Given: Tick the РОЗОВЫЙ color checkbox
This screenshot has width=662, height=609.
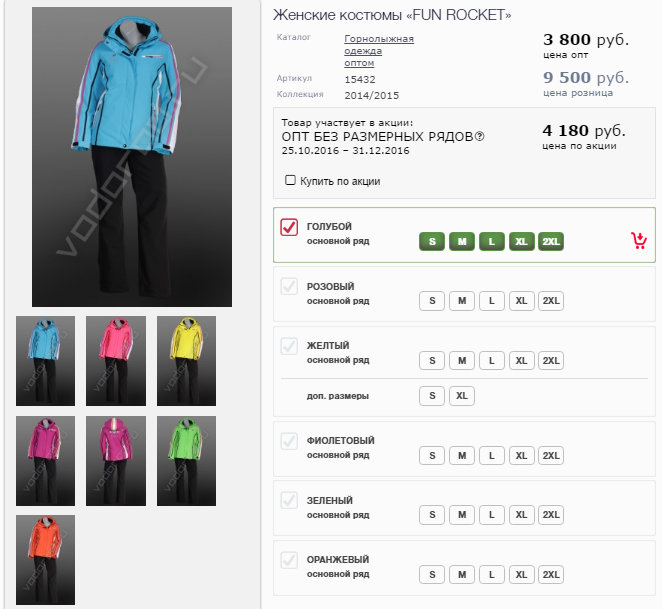Looking at the screenshot, I should tap(289, 287).
